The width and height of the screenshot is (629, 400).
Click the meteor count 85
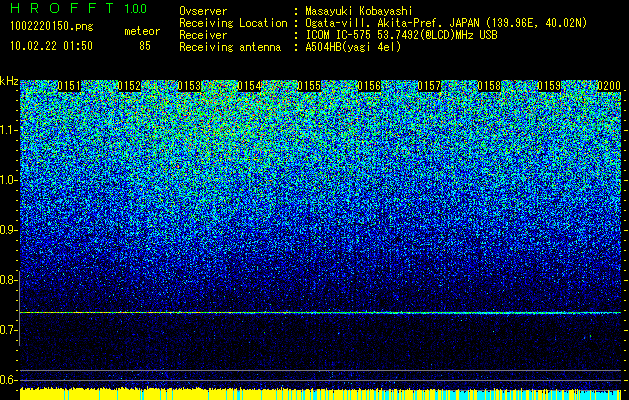pos(145,46)
